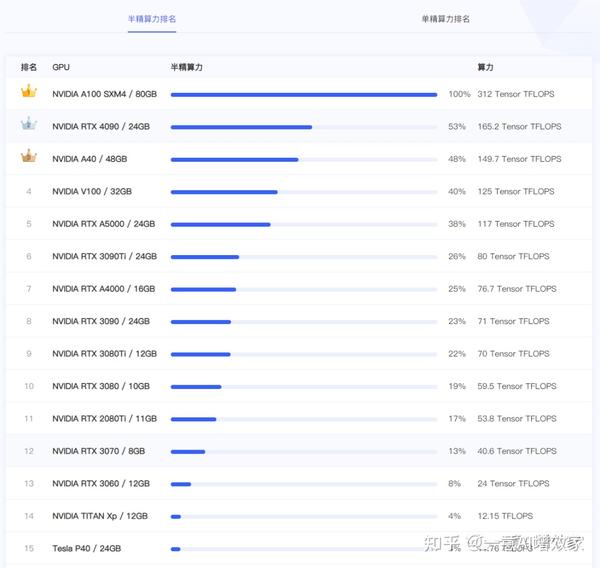Click the GPU column header
Image resolution: width=600 pixels, height=568 pixels.
61,67
